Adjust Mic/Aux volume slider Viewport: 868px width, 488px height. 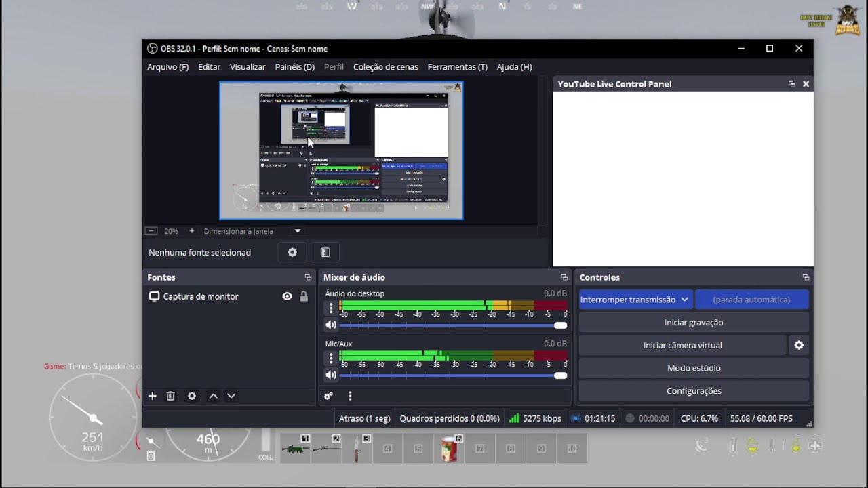[453, 375]
